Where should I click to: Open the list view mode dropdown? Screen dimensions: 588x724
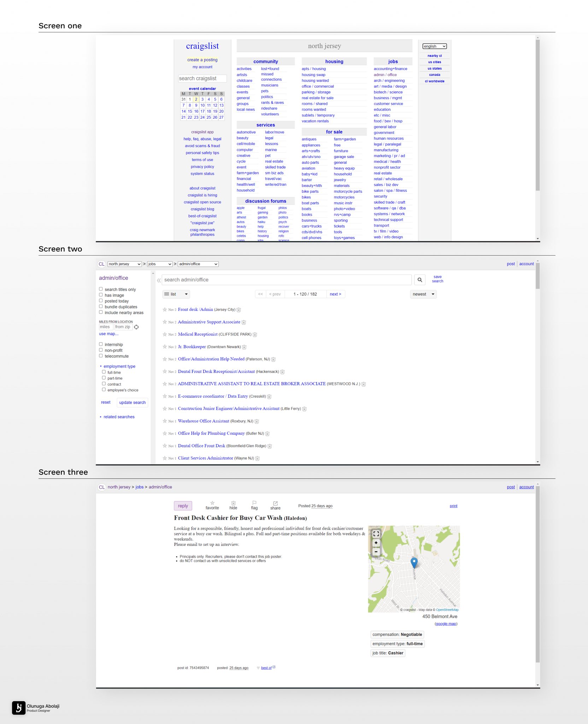point(176,294)
